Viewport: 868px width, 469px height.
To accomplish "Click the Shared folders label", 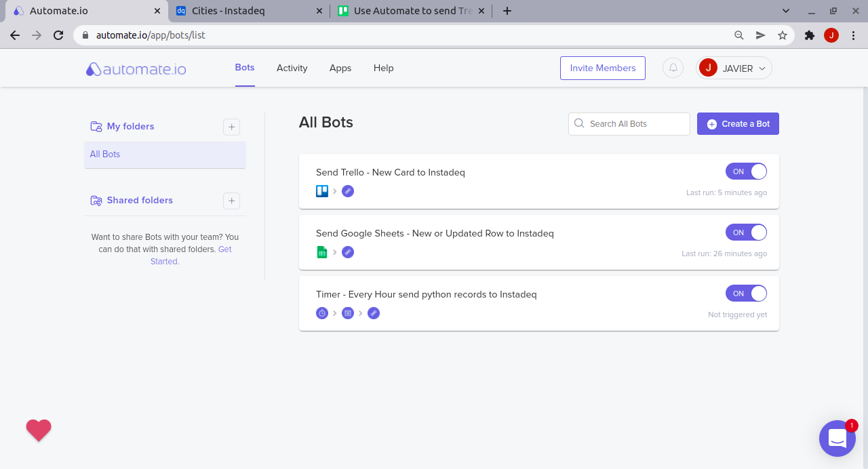I will click(x=140, y=201).
